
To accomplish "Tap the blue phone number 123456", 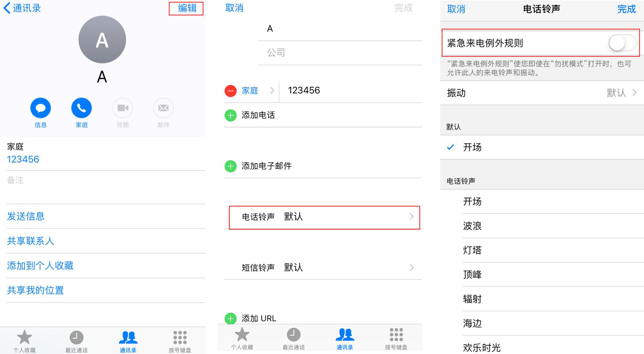I will (23, 159).
